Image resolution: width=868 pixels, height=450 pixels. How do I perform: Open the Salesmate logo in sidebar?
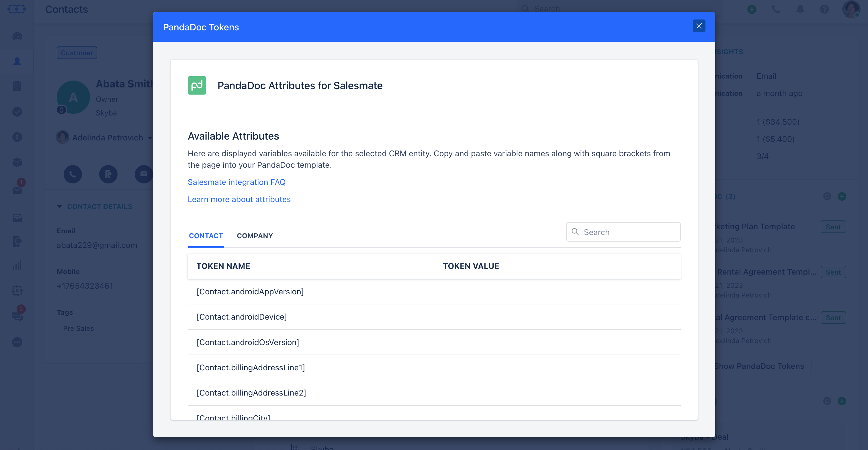(17, 9)
